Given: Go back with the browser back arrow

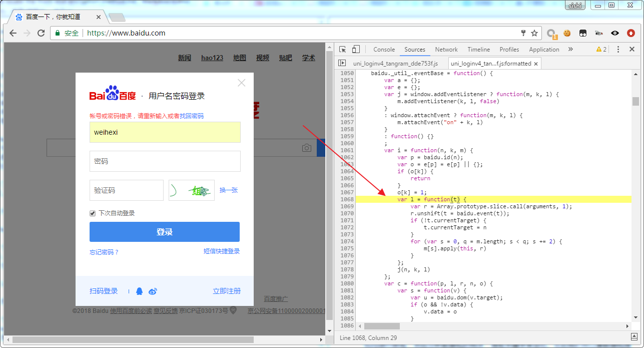Looking at the screenshot, I should tap(13, 33).
